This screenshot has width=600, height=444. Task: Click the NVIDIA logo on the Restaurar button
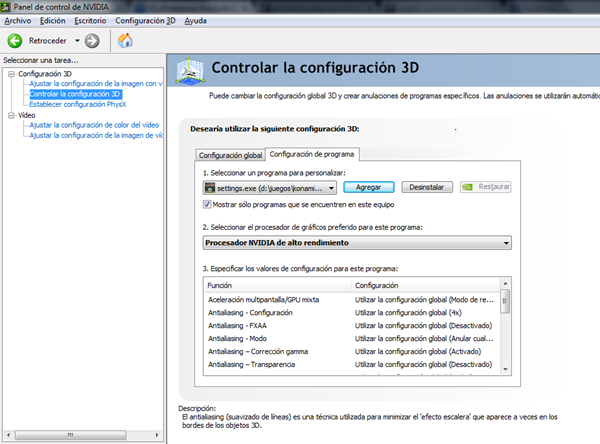point(467,187)
